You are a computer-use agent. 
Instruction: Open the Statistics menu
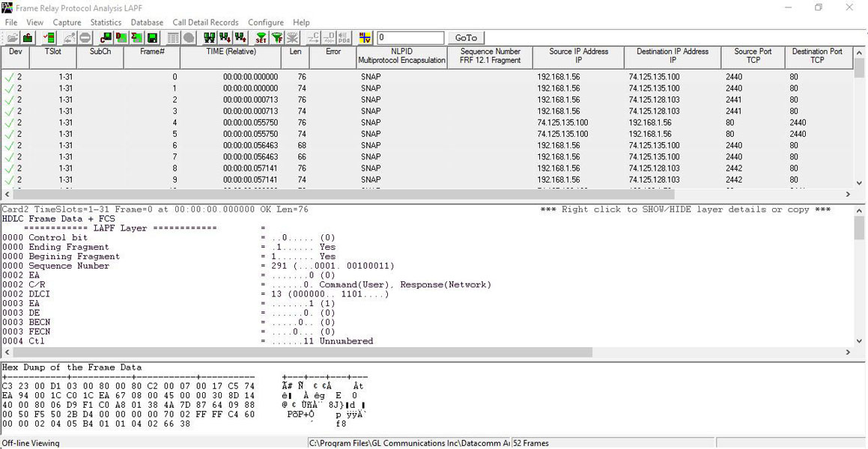click(x=106, y=22)
